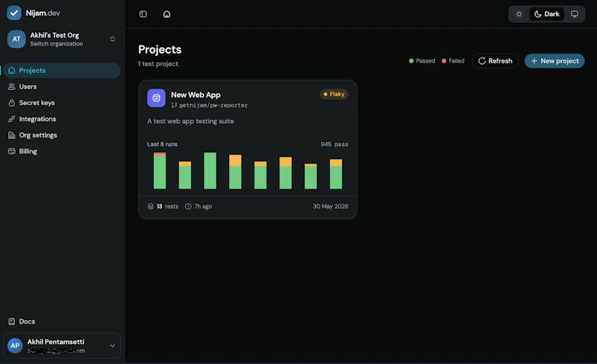Image resolution: width=597 pixels, height=364 pixels.
Task: Click the getnijam/pw-reporter repository text
Action: pyautogui.click(x=213, y=105)
